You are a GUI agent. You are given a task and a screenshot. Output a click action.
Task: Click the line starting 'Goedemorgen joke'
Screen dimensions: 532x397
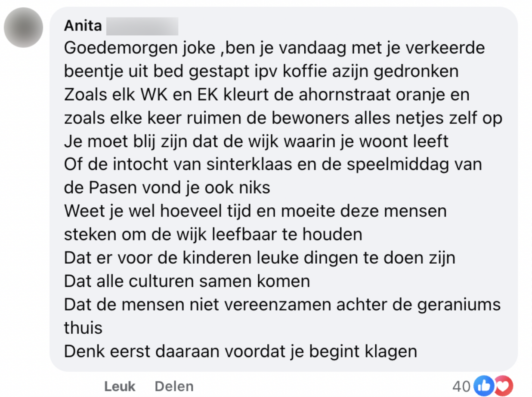pyautogui.click(x=274, y=48)
